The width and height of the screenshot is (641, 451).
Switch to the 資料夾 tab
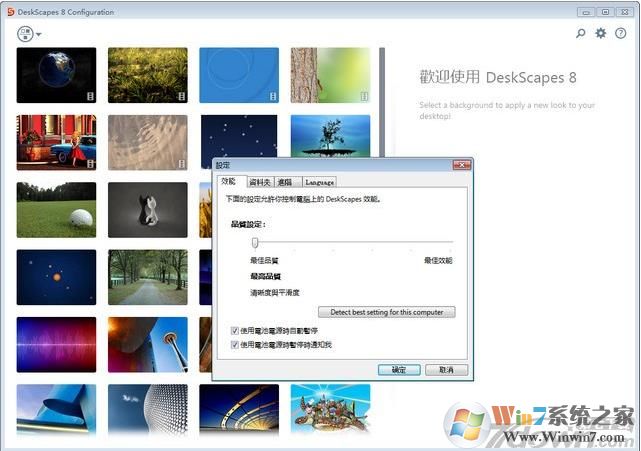pyautogui.click(x=259, y=182)
